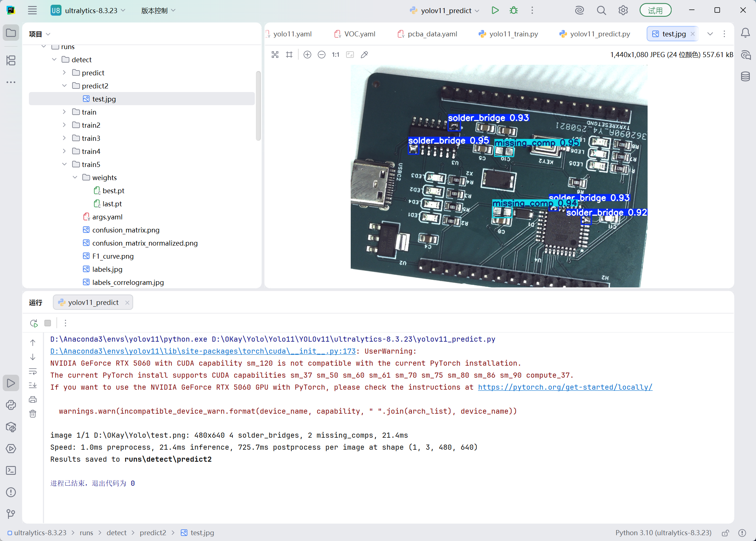
Task: Collapse the weights folder
Action: click(x=75, y=178)
